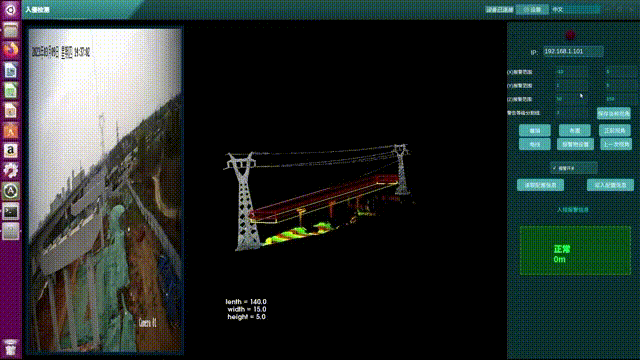Launch Firefox from the dock
This screenshot has width=640, height=360.
pyautogui.click(x=11, y=50)
